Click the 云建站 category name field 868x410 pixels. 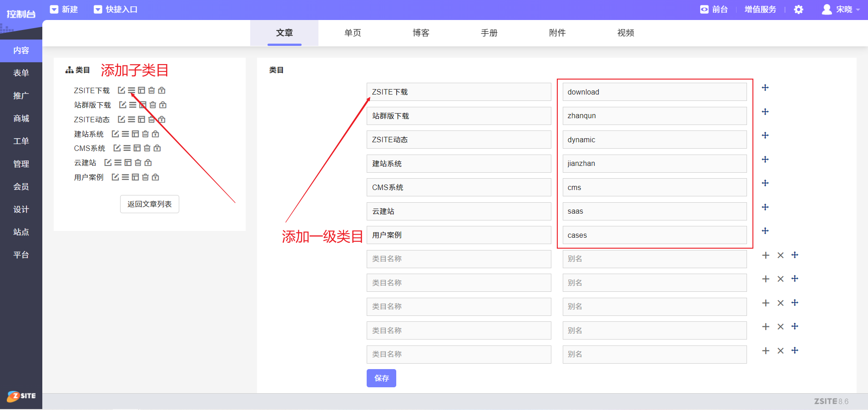(x=459, y=211)
